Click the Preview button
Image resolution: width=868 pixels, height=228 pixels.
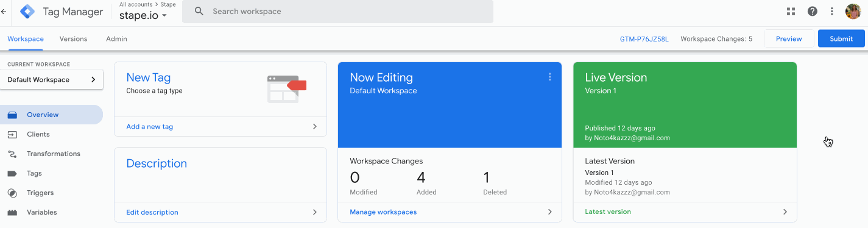[x=789, y=38]
